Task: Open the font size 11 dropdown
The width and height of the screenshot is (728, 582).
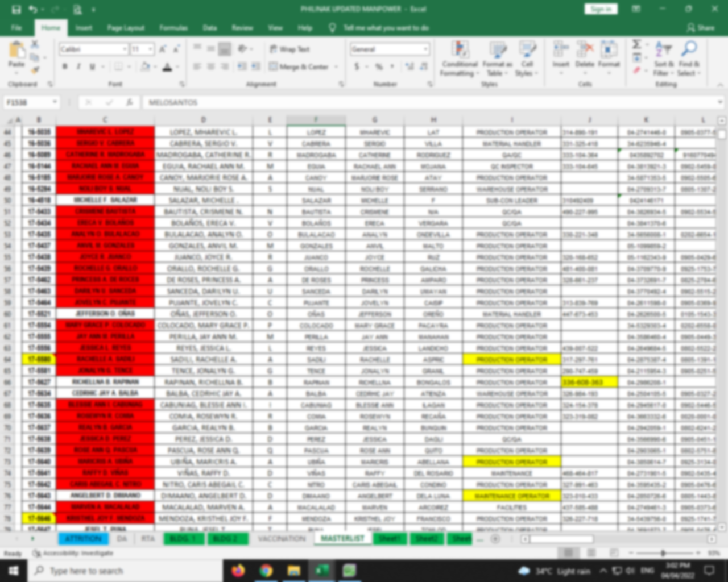Action: (150, 49)
